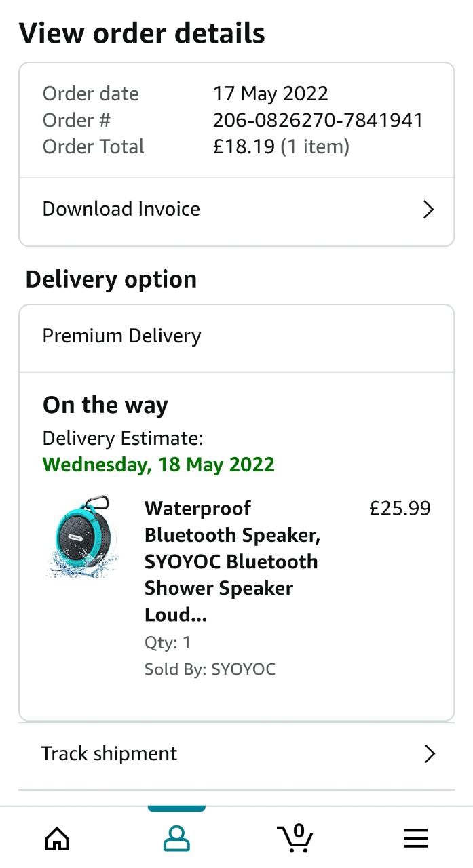
Task: Go to the Home tab icon
Action: click(x=57, y=839)
